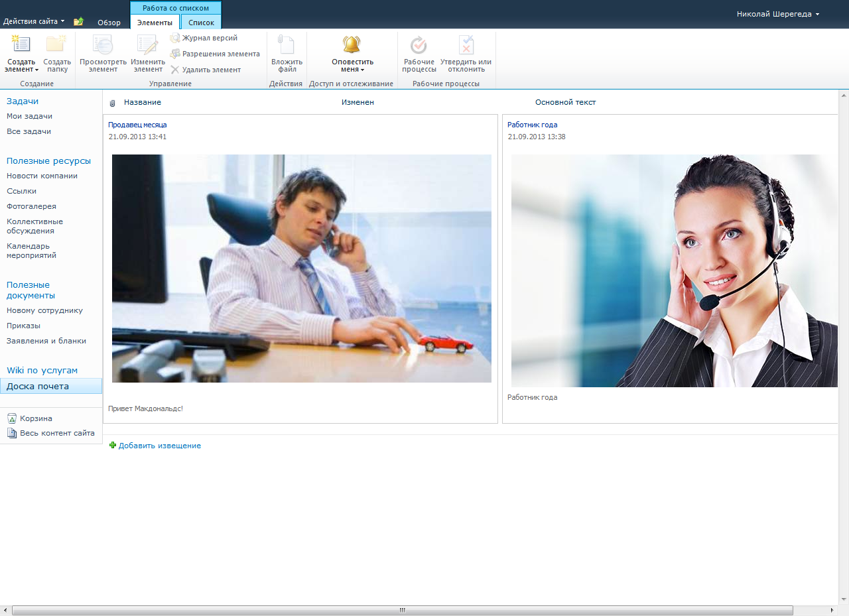Open Журнал версий
The height and width of the screenshot is (616, 849).
coord(204,38)
